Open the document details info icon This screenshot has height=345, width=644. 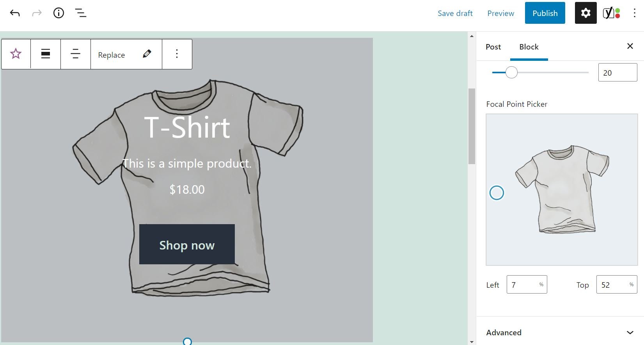tap(59, 13)
